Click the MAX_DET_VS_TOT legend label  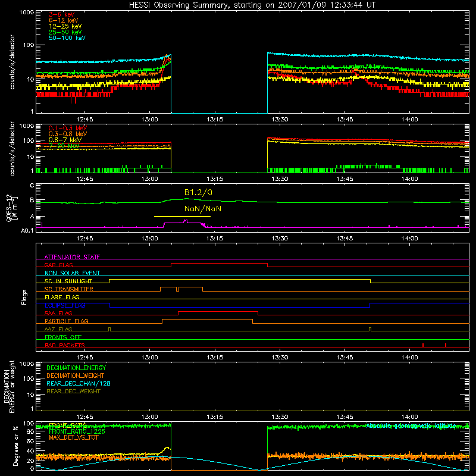[x=73, y=437]
